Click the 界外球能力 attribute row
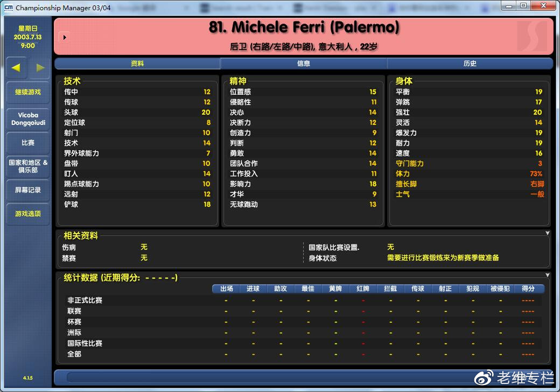Screen dimensions: 560x392 coord(137,153)
